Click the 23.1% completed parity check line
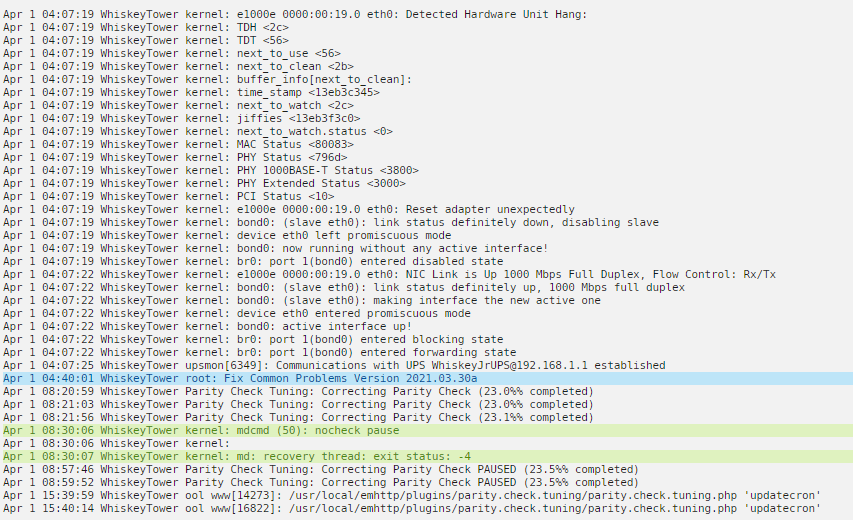This screenshot has height=520, width=853. (x=298, y=417)
